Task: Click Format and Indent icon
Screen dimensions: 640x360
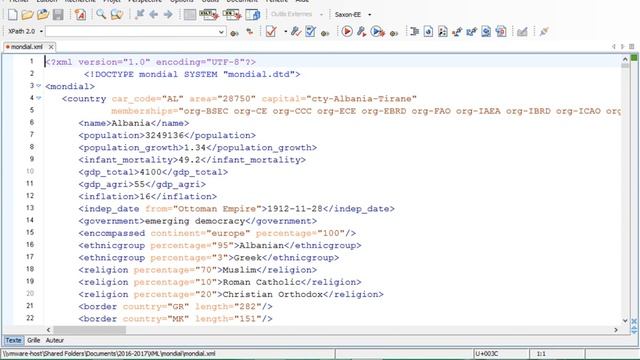Action: coord(414,31)
